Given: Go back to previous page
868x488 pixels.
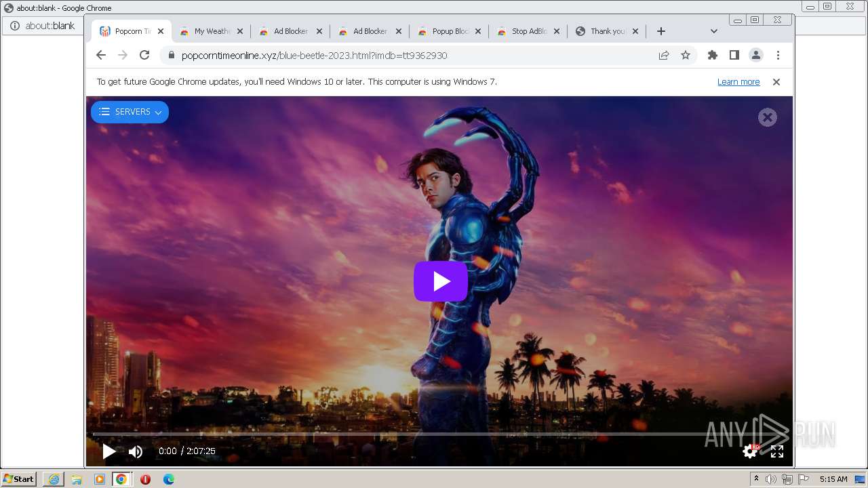Looking at the screenshot, I should pyautogui.click(x=101, y=55).
